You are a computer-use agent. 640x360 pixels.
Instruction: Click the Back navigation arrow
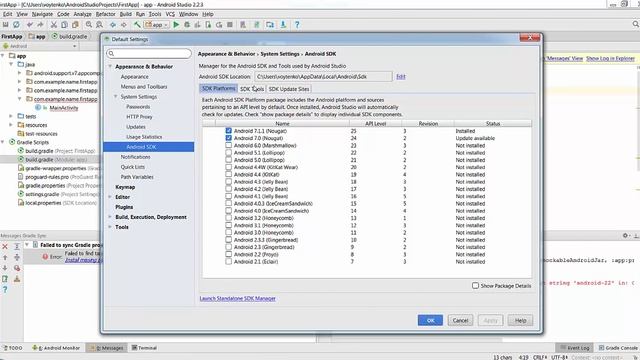click(x=113, y=25)
